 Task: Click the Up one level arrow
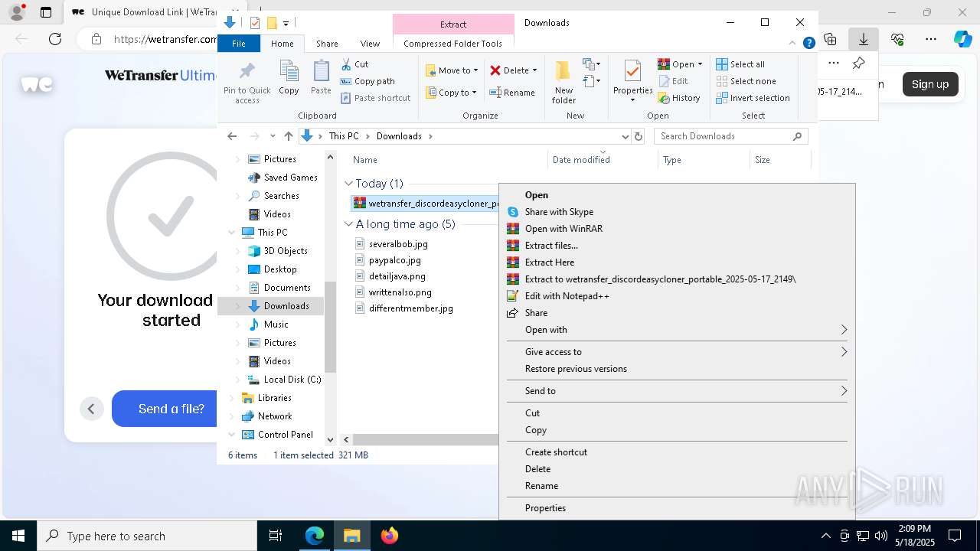pyautogui.click(x=288, y=136)
